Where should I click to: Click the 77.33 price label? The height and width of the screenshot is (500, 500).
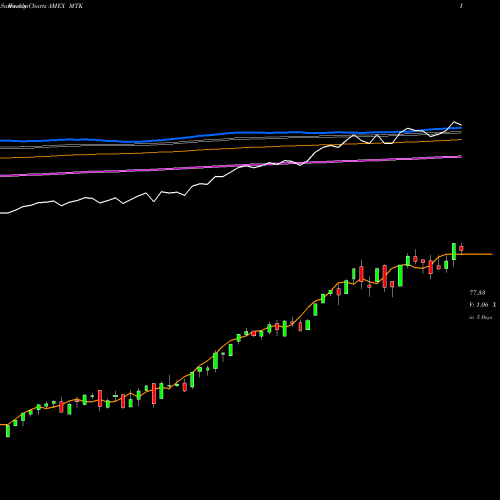coord(477,293)
